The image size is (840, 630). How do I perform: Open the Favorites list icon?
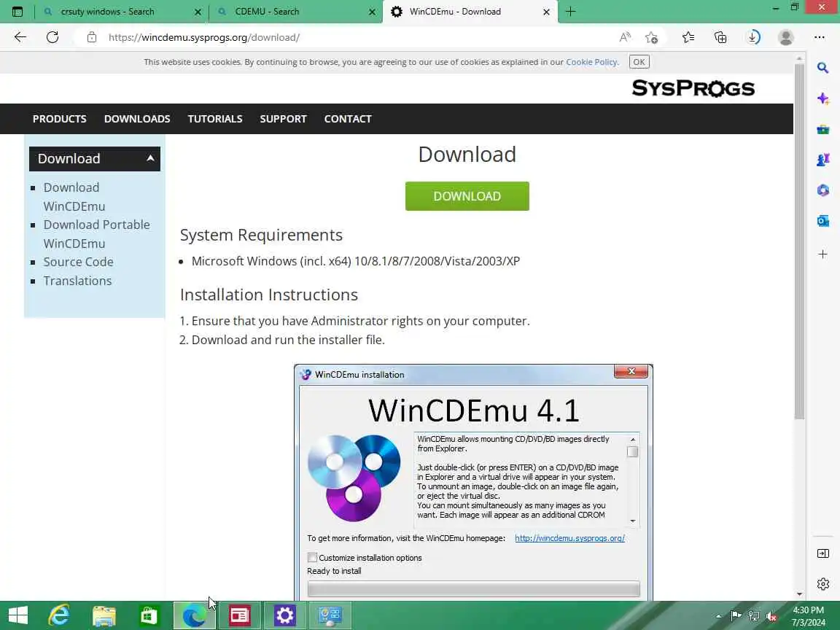point(688,37)
